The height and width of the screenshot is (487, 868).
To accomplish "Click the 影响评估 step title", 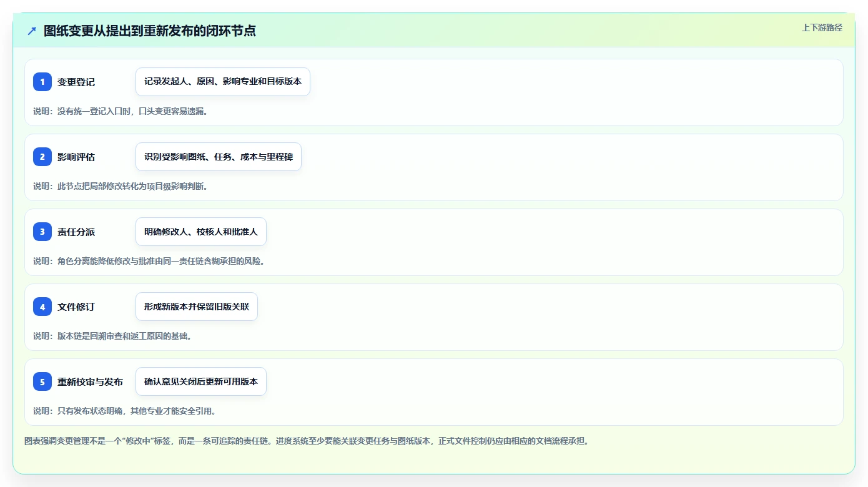I will tap(76, 157).
